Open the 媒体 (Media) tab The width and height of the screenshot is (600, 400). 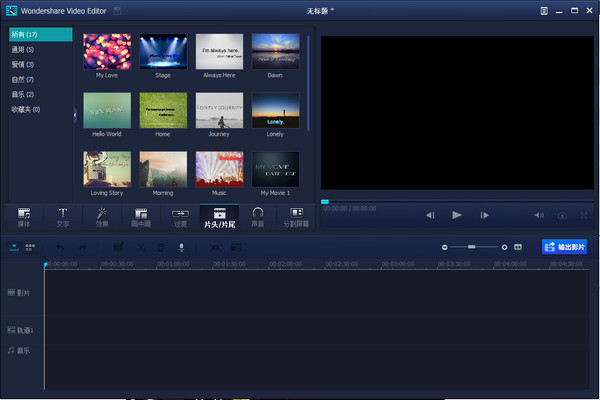(x=24, y=215)
